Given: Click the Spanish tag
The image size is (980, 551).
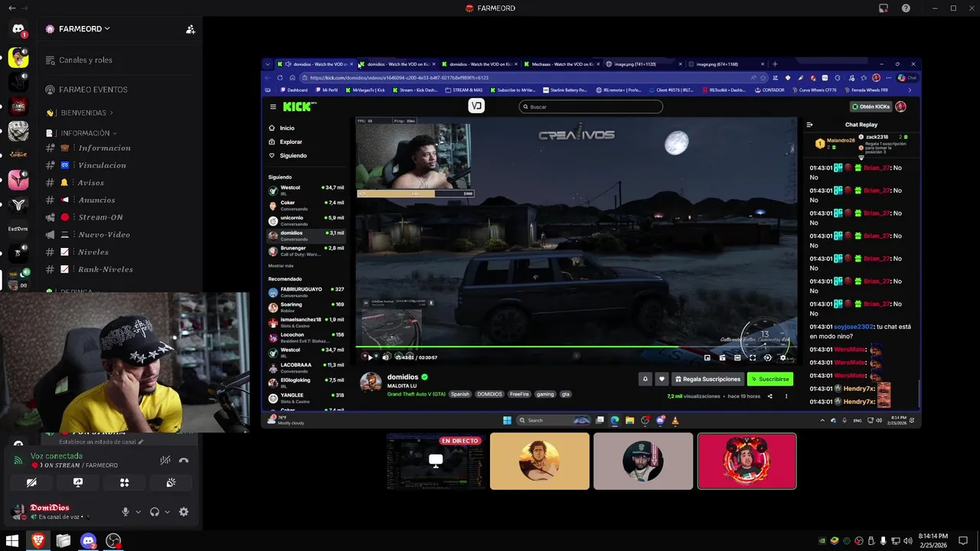Looking at the screenshot, I should coord(460,394).
